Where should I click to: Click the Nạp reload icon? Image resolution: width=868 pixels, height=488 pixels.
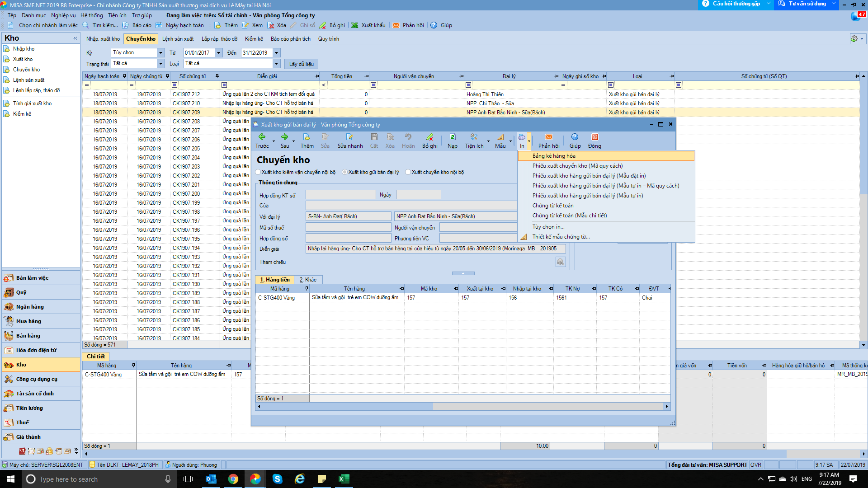pyautogui.click(x=452, y=137)
